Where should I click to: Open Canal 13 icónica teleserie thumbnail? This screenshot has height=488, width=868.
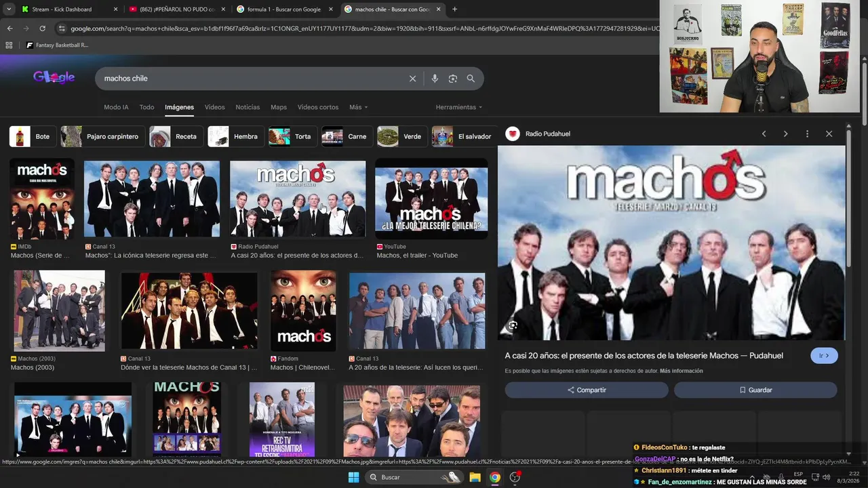[x=152, y=199]
